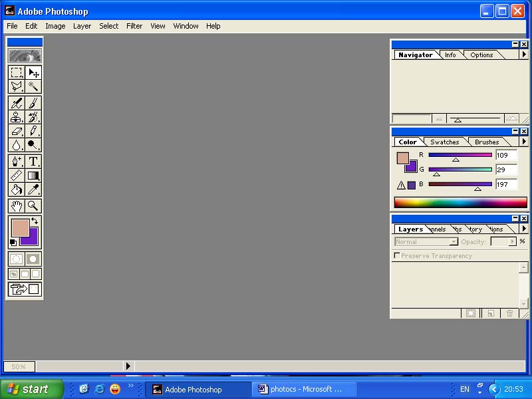
Task: Switch to the Info tab
Action: click(x=450, y=55)
